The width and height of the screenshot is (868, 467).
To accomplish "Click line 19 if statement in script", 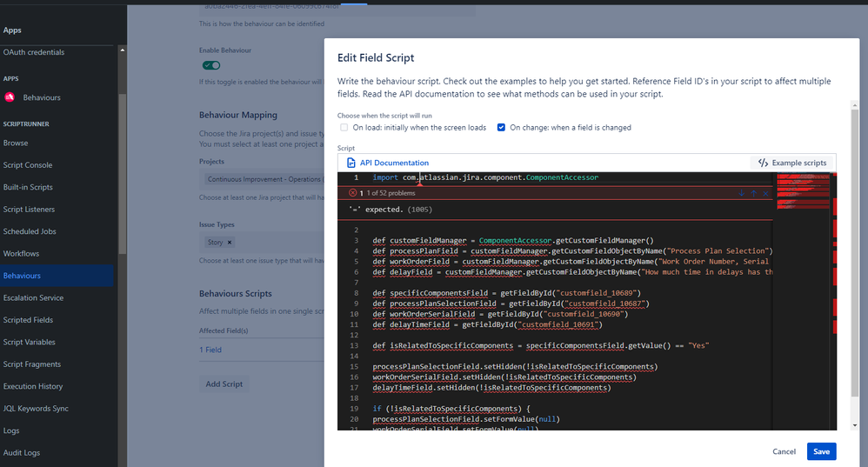I will coord(451,409).
